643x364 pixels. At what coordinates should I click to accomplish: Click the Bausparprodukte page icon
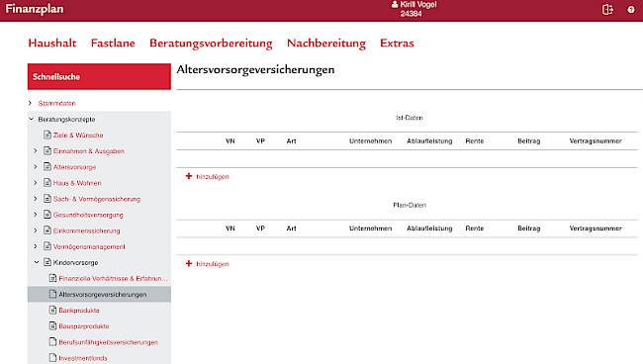coord(52,325)
